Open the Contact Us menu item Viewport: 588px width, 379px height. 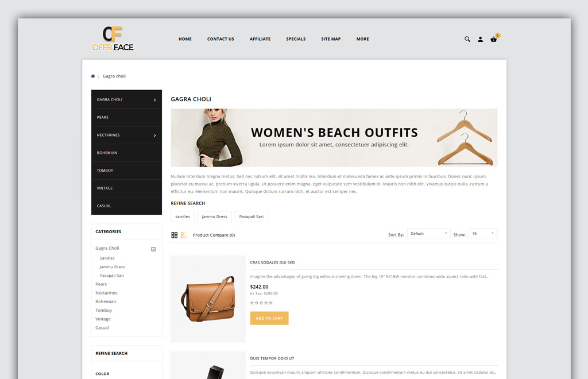tap(220, 39)
